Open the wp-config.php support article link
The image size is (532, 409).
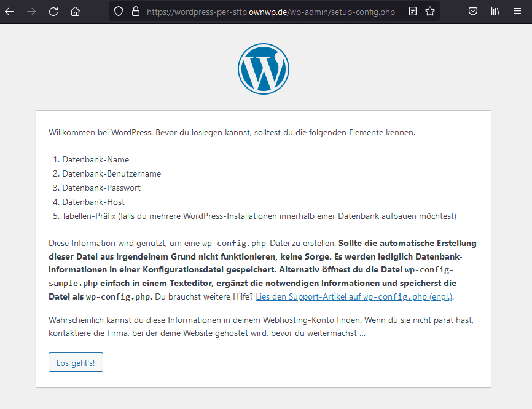(x=354, y=296)
